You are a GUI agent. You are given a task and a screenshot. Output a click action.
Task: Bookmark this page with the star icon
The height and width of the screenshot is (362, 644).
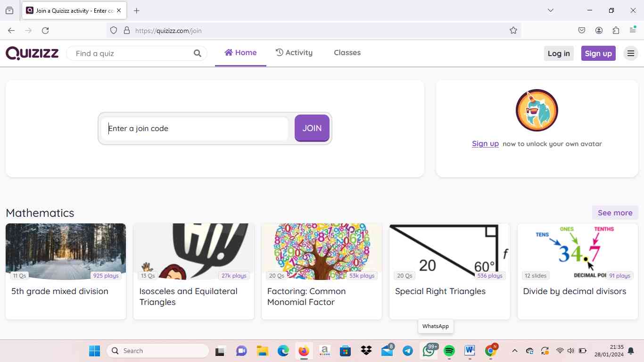[x=513, y=30]
